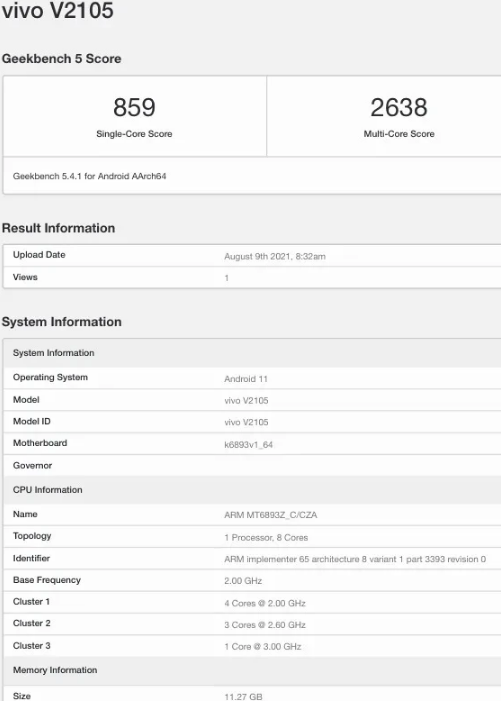Click vivo V2105 in the Model ID row

tap(246, 422)
